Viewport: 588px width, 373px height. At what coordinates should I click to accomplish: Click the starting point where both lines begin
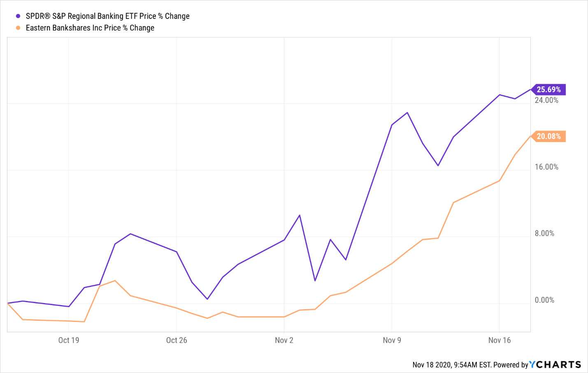8,303
